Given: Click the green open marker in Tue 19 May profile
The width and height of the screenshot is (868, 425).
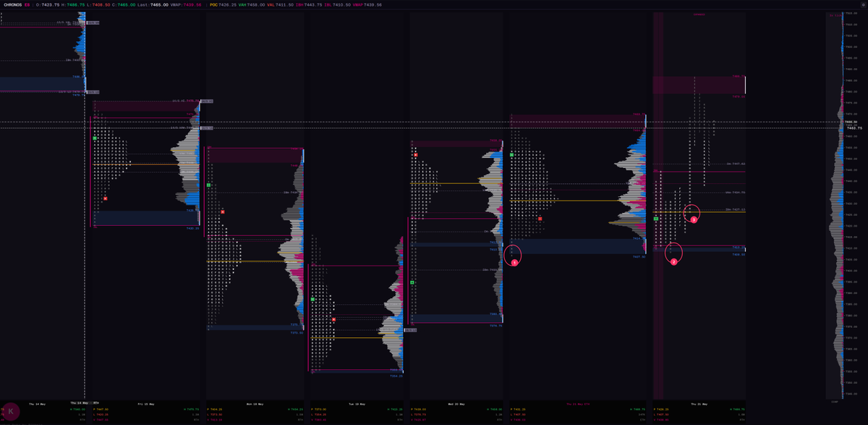Looking at the screenshot, I should 312,298.
